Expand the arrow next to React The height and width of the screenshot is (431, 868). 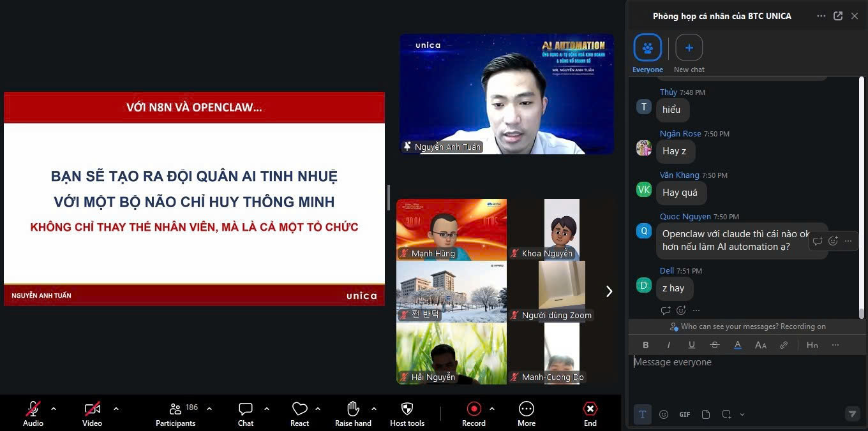point(317,409)
